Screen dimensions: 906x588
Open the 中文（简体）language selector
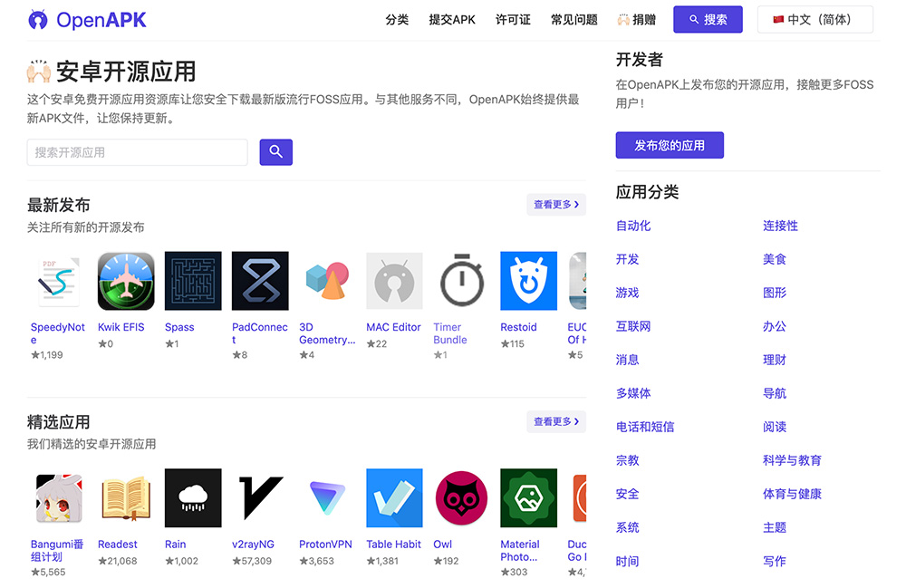(x=814, y=20)
